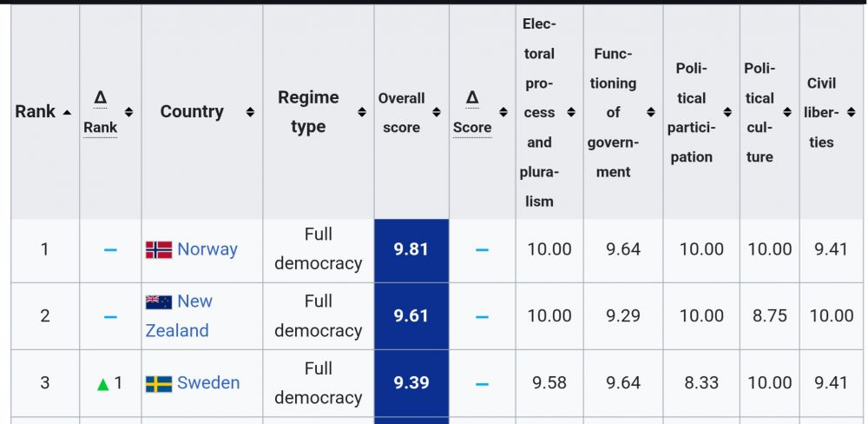The width and height of the screenshot is (868, 424).
Task: Sort table by Country column arrows
Action: tap(250, 112)
